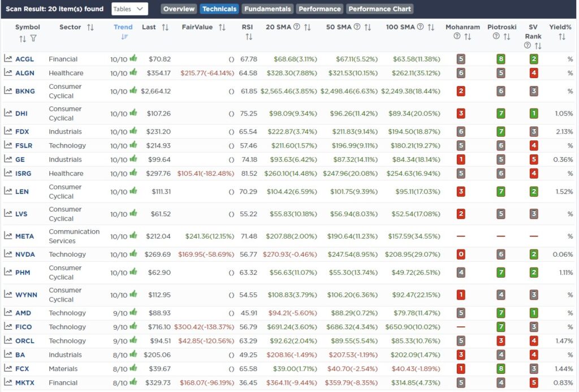Sort the Last price column
This screenshot has height=392, width=579.
point(165,27)
